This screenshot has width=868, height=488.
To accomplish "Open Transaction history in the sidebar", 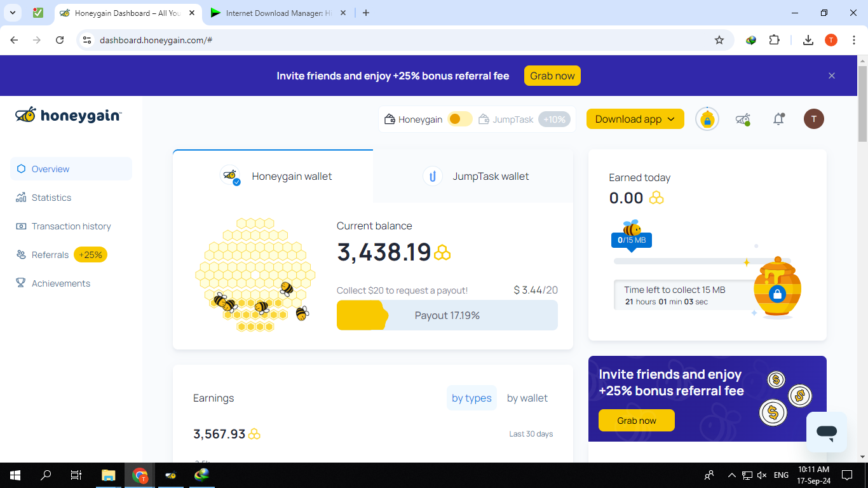I will coord(71,226).
